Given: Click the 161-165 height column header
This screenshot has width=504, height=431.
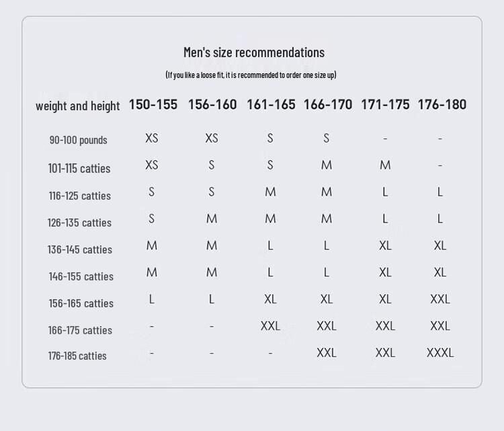Looking at the screenshot, I should tap(271, 104).
